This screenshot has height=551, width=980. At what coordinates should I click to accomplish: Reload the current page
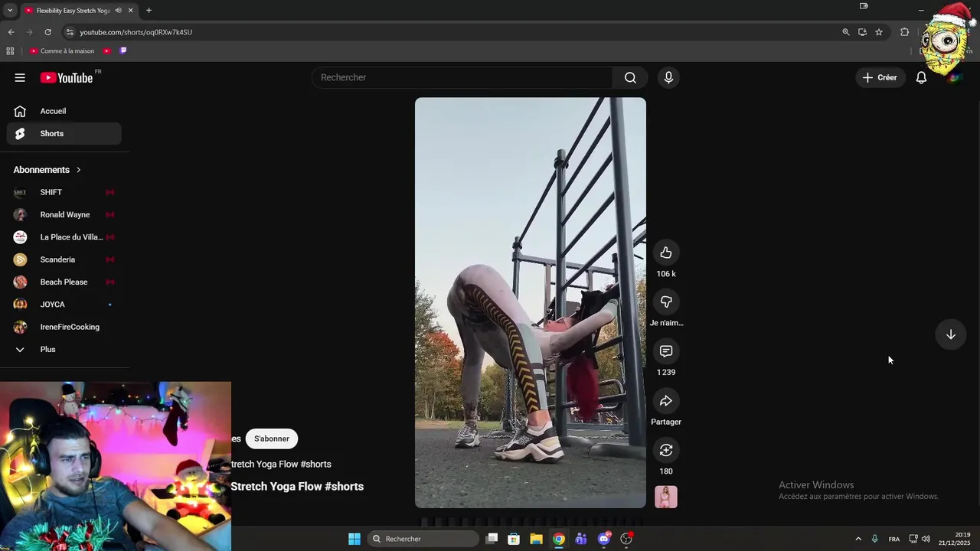[x=47, y=32]
